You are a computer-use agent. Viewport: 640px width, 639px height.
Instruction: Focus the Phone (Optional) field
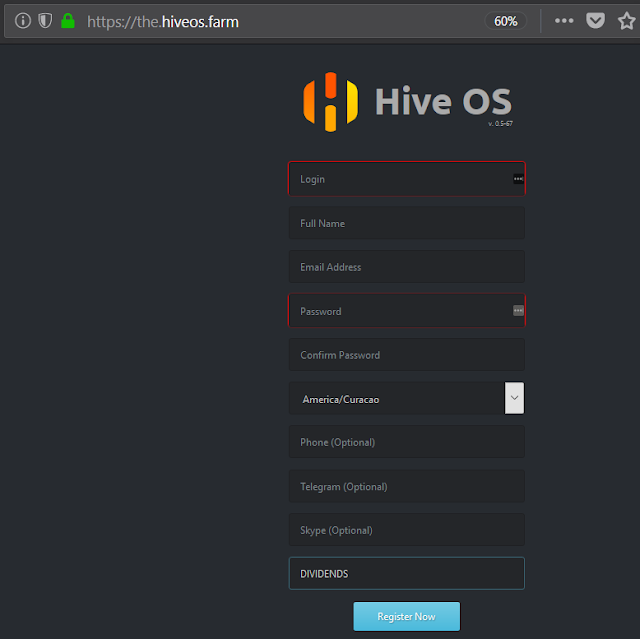(x=407, y=442)
